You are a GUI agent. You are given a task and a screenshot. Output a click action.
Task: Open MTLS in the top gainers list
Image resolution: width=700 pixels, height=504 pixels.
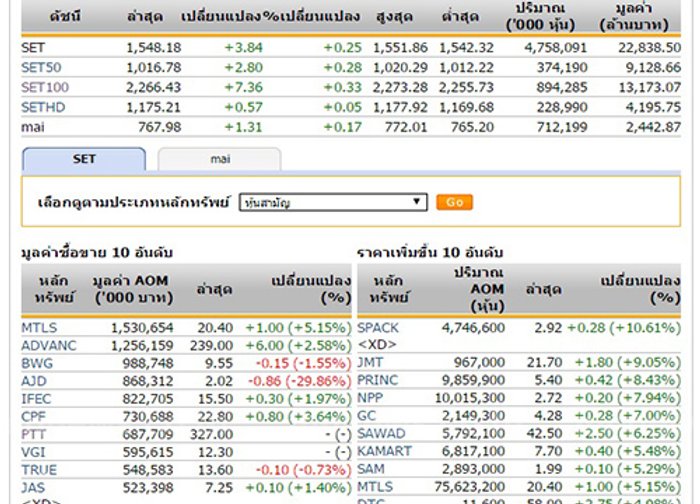[375, 487]
